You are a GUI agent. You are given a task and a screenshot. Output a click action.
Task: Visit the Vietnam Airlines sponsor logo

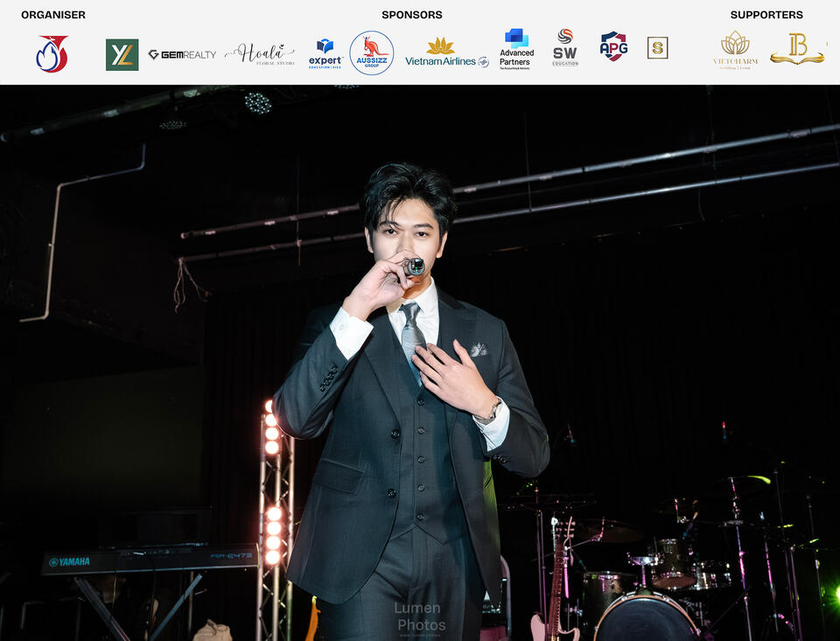click(x=447, y=53)
